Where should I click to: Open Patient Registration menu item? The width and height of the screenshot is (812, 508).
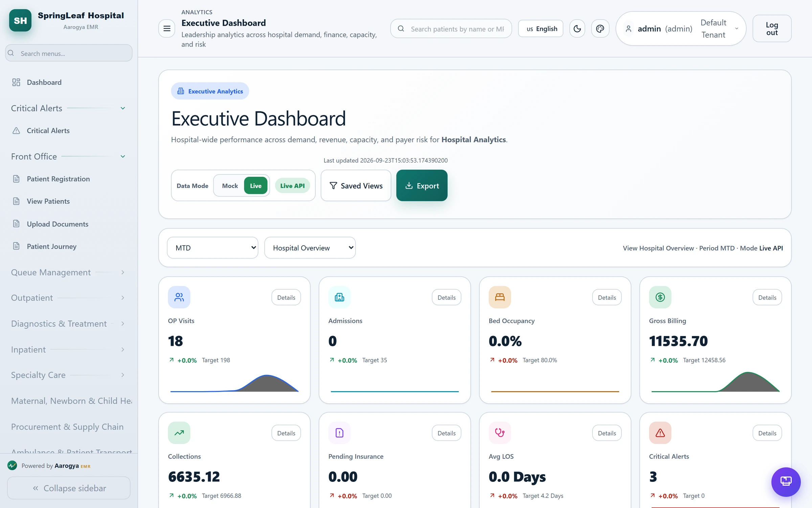pyautogui.click(x=69, y=179)
